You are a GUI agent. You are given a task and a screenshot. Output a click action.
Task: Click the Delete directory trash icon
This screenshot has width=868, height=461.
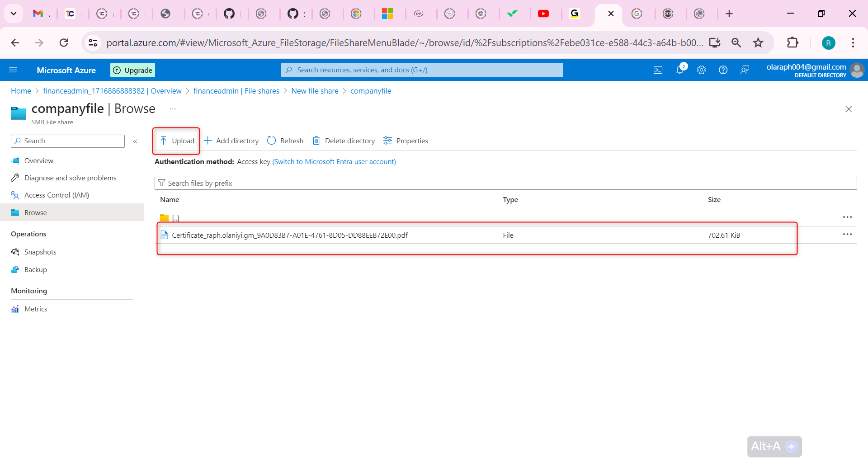(316, 141)
